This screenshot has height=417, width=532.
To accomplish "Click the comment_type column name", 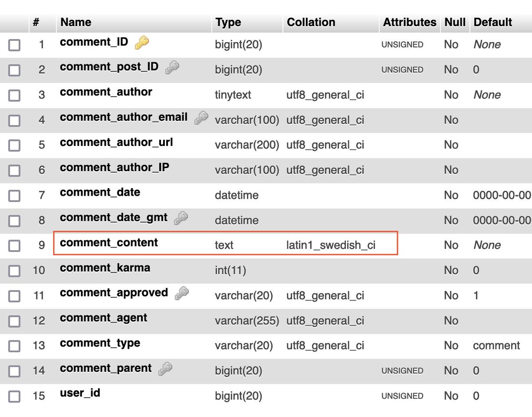I will [x=100, y=343].
